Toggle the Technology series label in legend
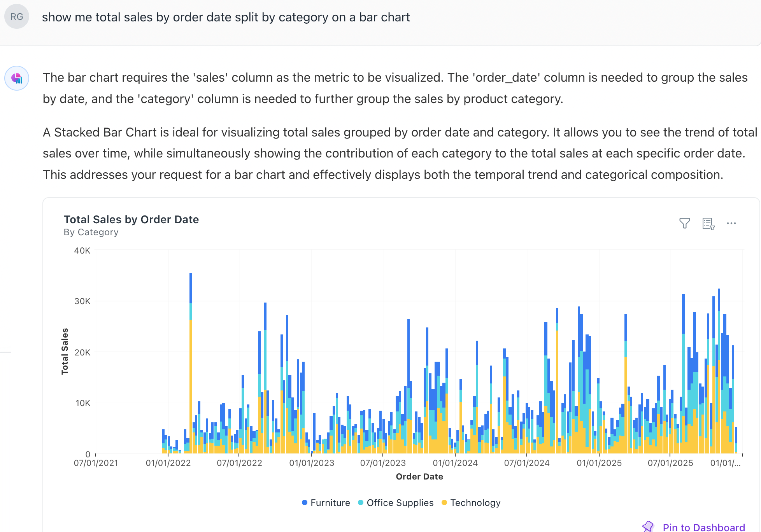 point(475,503)
